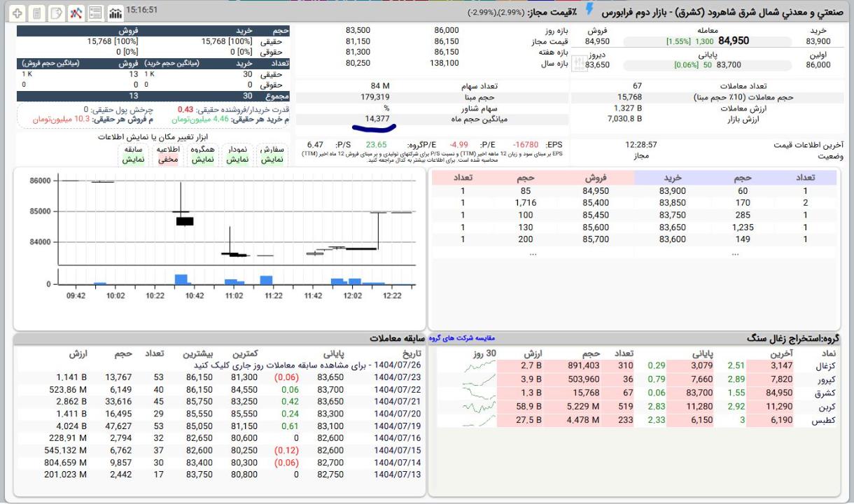Toggle the اطلاعيه hidden display button
The height and width of the screenshot is (504, 854).
click(167, 155)
